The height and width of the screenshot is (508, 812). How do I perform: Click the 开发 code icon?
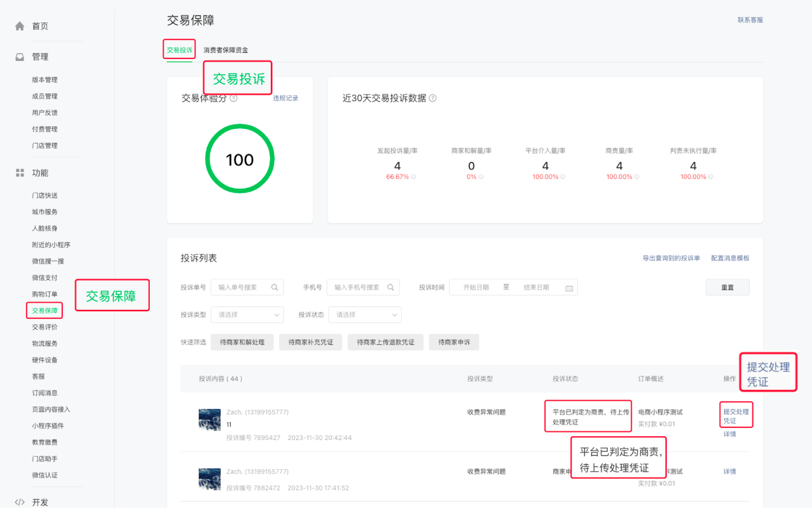click(x=20, y=502)
